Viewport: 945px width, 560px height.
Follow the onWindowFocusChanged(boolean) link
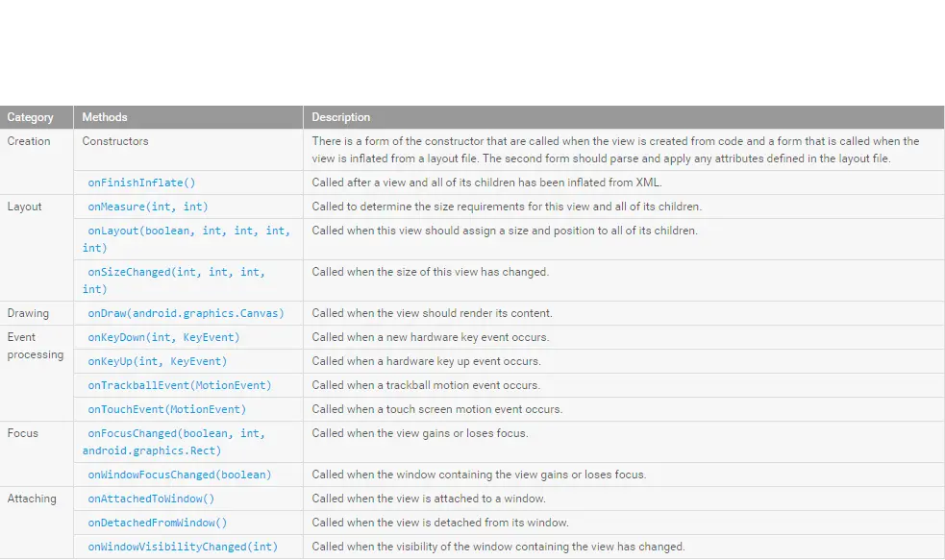180,475
